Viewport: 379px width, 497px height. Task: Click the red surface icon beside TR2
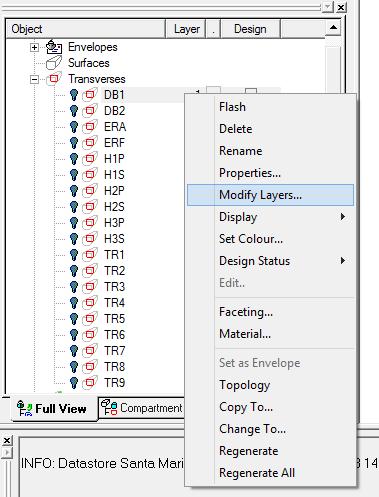90,271
